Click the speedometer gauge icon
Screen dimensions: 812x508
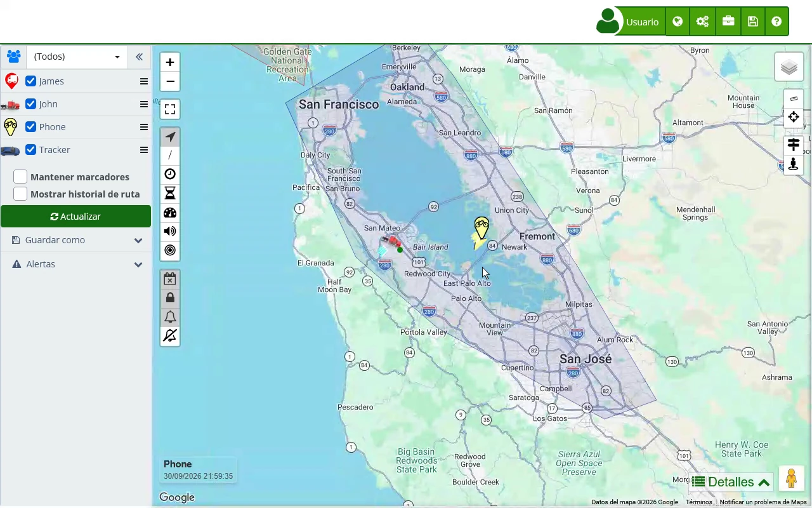[170, 213]
